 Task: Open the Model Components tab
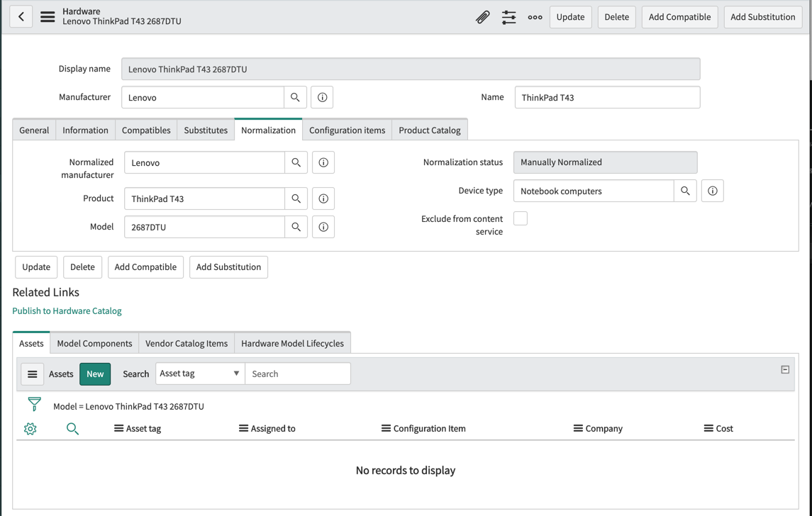coord(94,344)
